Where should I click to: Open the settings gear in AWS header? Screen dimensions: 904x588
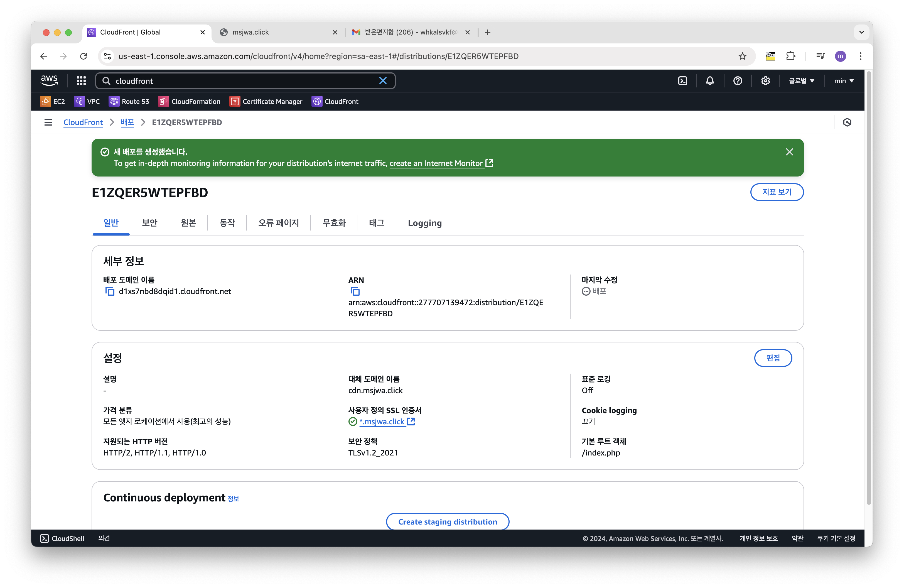(x=765, y=81)
